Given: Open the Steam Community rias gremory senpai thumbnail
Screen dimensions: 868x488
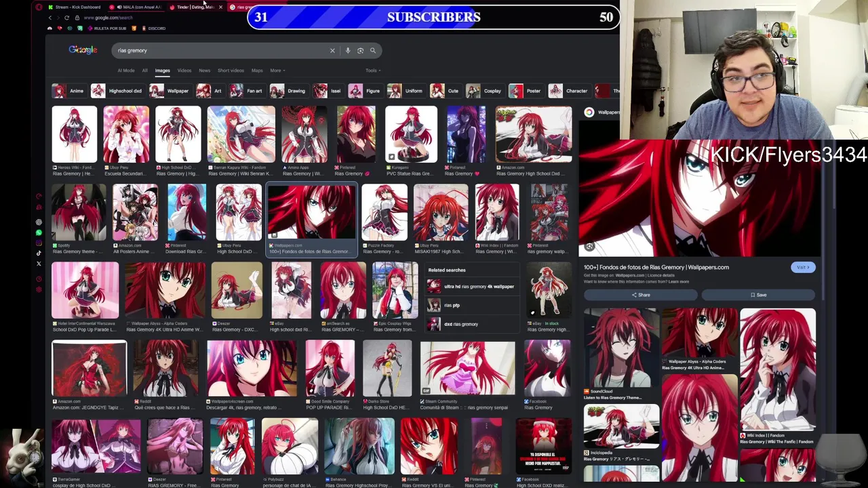Looking at the screenshot, I should point(467,368).
